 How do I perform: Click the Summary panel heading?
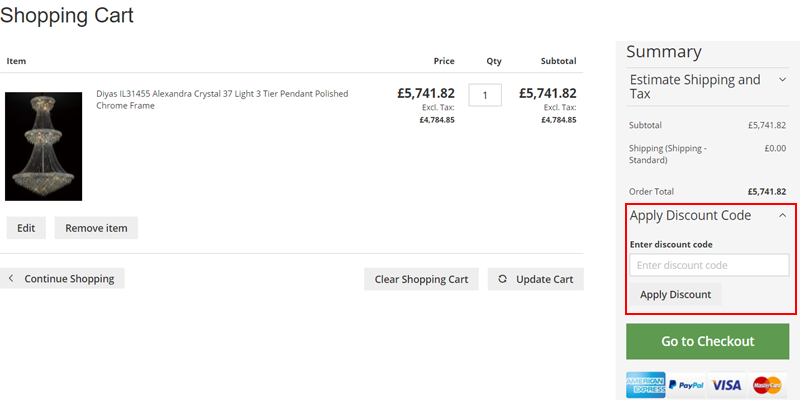point(665,52)
